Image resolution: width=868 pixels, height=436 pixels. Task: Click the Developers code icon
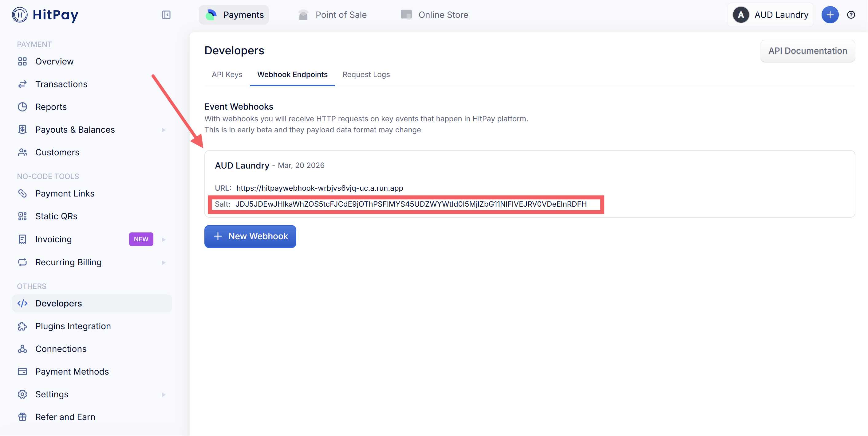[22, 303]
